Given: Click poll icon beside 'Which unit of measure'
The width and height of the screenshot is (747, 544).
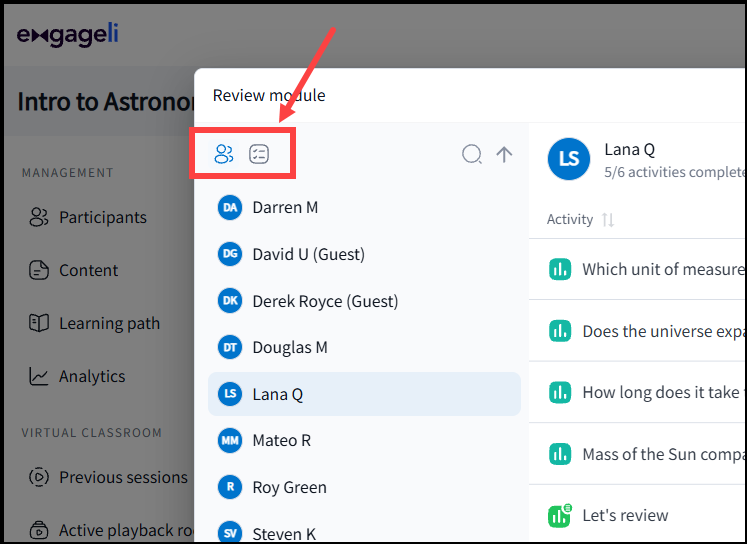Looking at the screenshot, I should pyautogui.click(x=560, y=269).
